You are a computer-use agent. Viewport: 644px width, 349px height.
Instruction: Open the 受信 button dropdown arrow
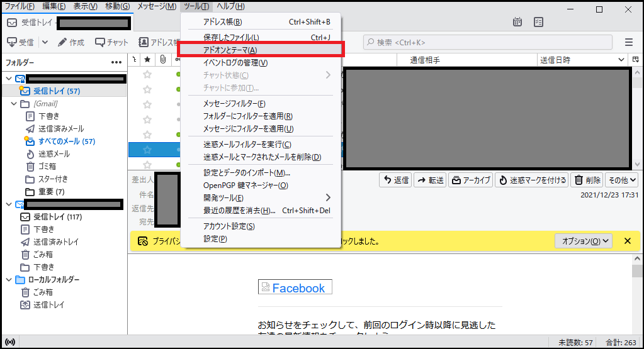point(45,42)
